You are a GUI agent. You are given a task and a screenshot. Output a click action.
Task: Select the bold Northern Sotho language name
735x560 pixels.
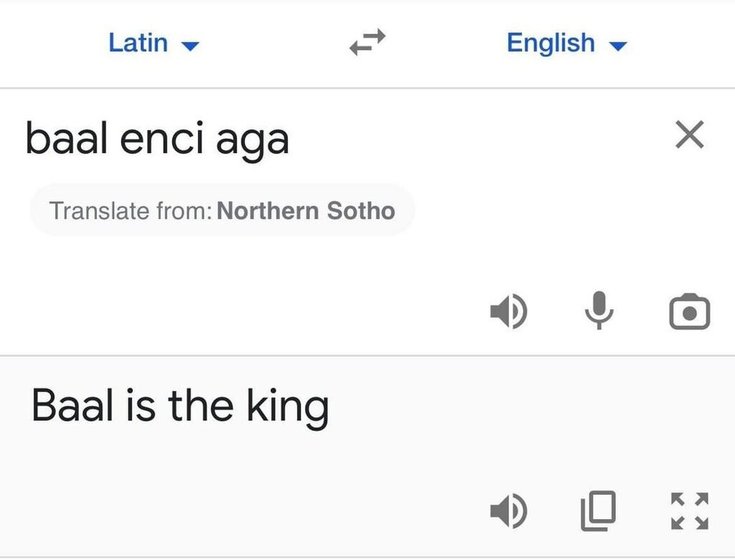click(306, 210)
